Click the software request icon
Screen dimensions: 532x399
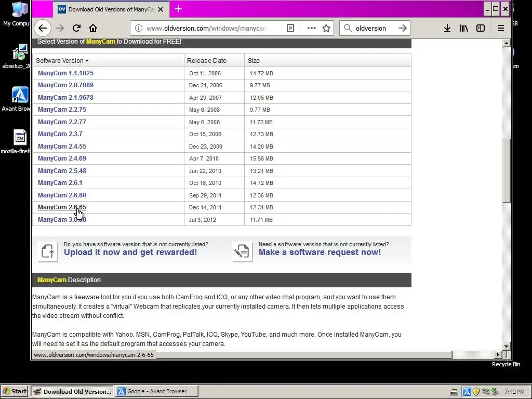(x=242, y=251)
